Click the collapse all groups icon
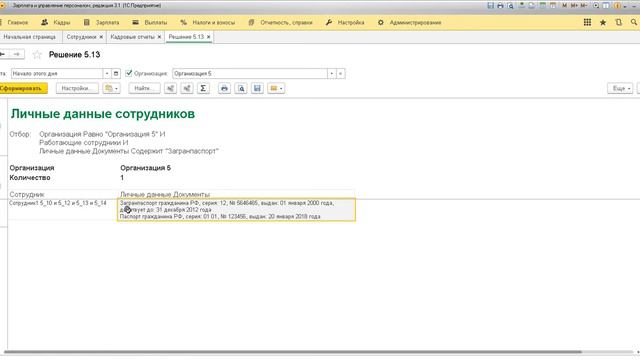Image resolution: width=640 pixels, height=360 pixels. [187, 88]
